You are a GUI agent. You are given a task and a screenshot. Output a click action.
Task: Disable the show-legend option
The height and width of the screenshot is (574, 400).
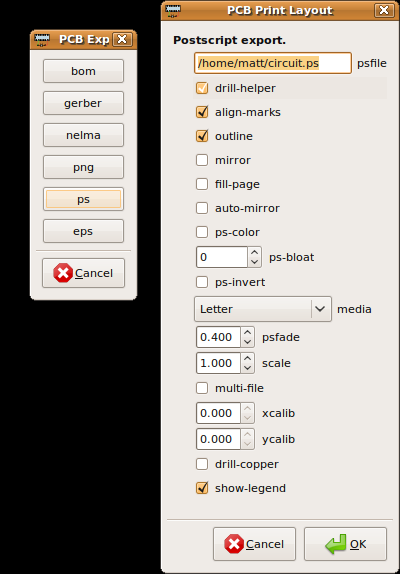tap(202, 488)
